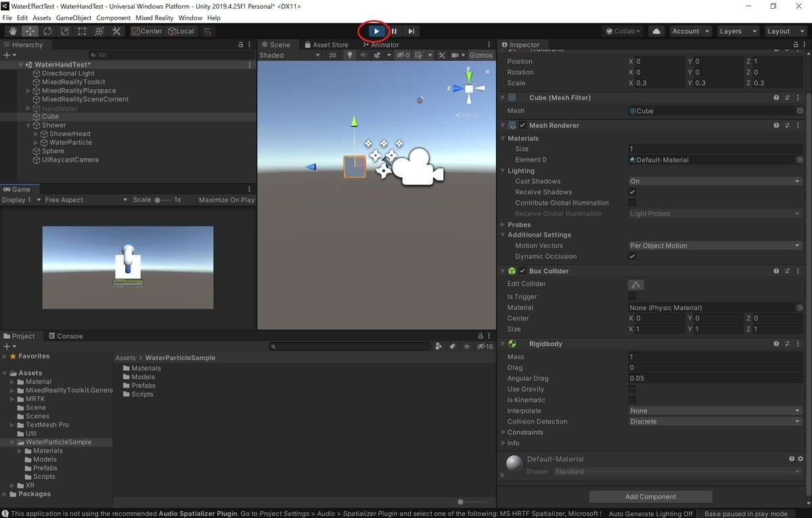Screen dimensions: 812x518
Task: Select the Rotate tool in toolbar
Action: point(47,31)
